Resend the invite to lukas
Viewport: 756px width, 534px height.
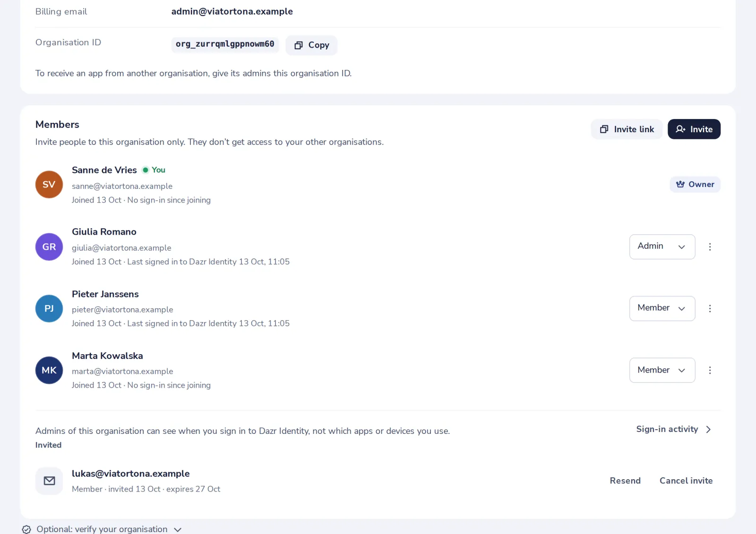pyautogui.click(x=625, y=481)
